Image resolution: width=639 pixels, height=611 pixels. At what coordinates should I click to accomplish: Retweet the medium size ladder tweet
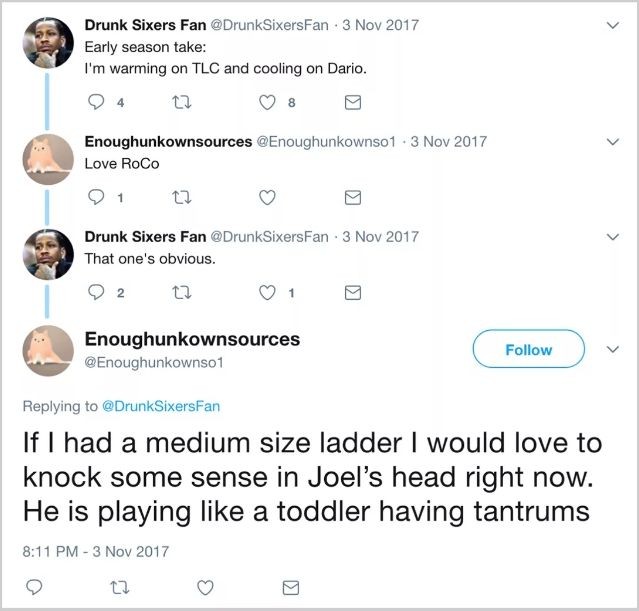coord(120,587)
